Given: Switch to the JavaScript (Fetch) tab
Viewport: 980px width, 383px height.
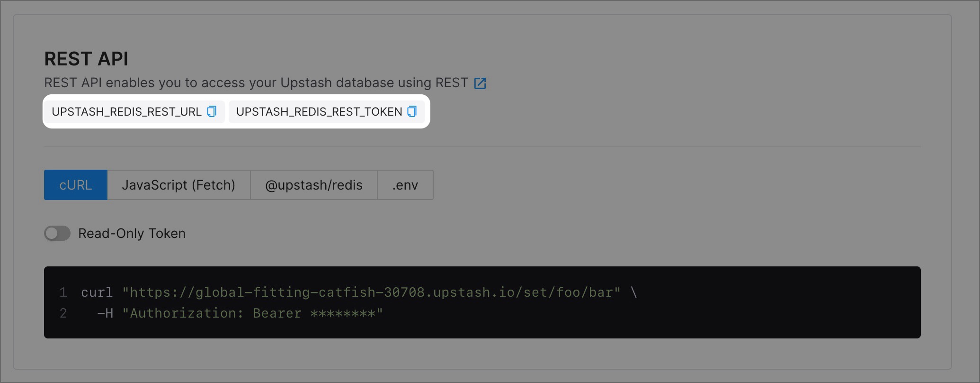Looking at the screenshot, I should point(178,185).
